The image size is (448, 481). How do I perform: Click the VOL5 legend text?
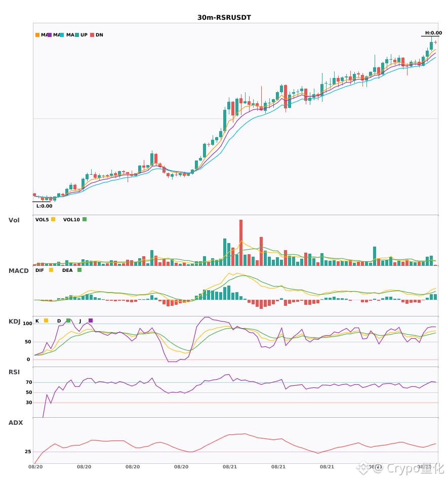[42, 220]
